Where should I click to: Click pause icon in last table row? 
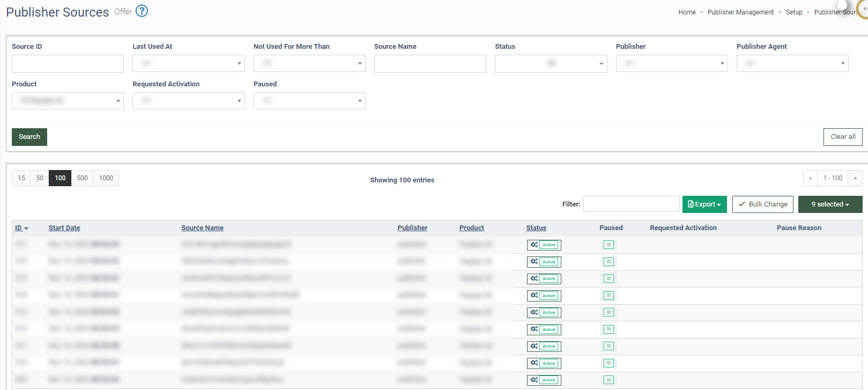[x=609, y=380]
